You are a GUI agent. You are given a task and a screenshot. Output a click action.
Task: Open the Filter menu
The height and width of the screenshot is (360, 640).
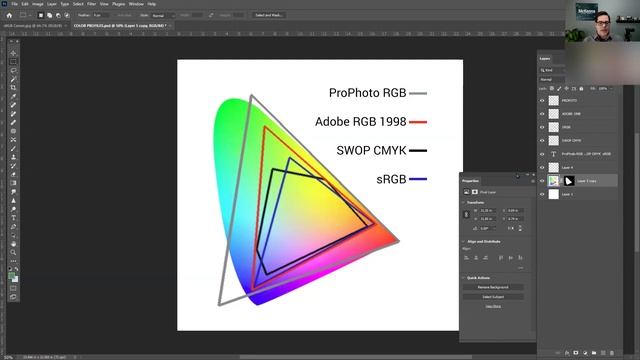(x=91, y=4)
